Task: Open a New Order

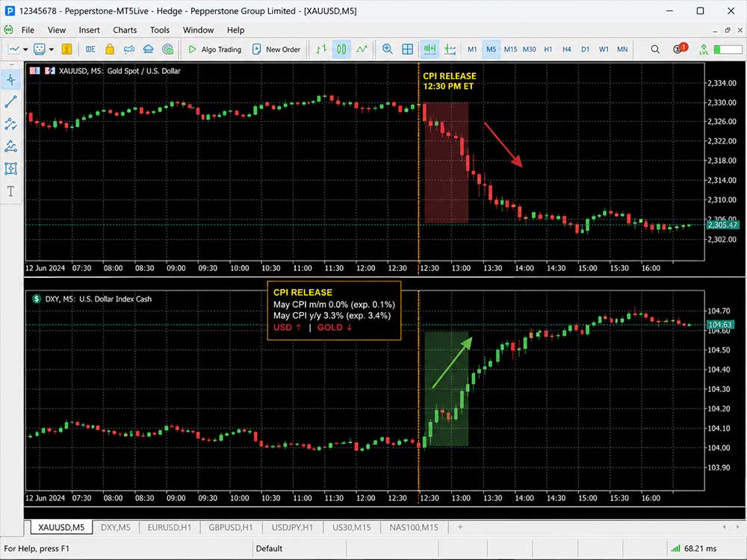Action: pos(276,49)
